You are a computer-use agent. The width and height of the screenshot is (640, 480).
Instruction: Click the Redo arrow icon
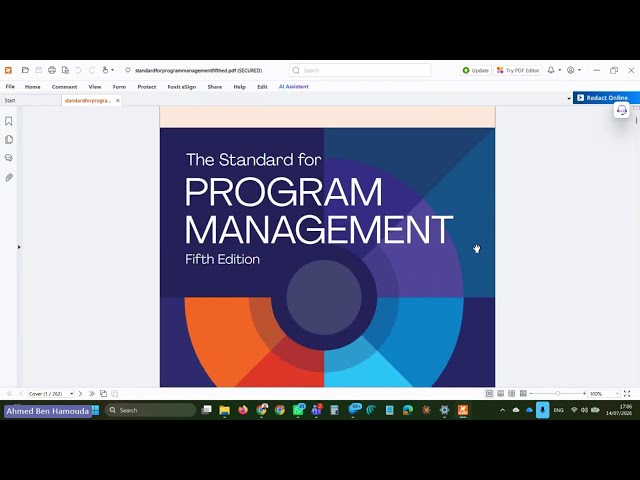92,70
